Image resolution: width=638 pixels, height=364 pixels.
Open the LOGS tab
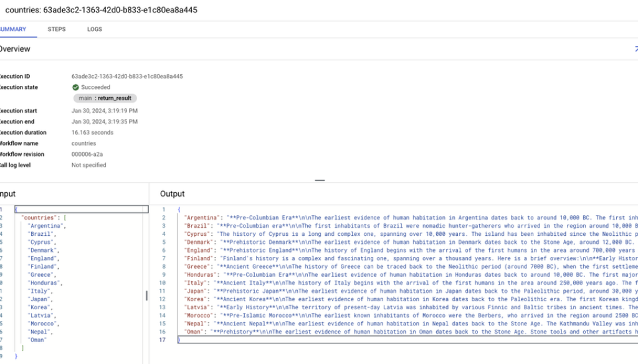[x=95, y=29]
